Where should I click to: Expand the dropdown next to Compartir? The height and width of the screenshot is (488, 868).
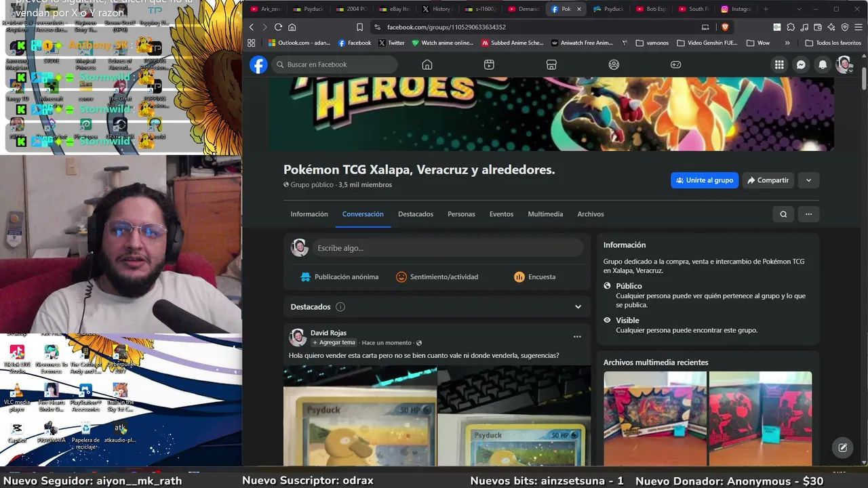(x=808, y=180)
